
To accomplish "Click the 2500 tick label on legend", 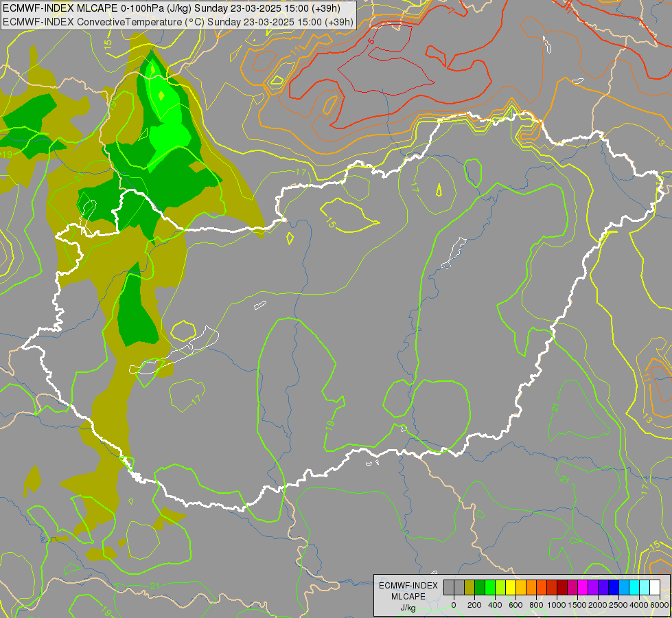I will (x=618, y=605).
